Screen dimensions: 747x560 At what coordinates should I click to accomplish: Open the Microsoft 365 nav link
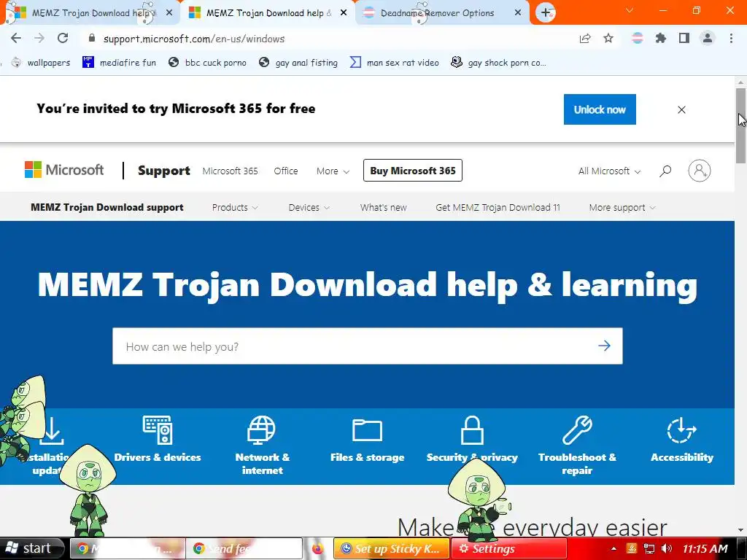(x=230, y=171)
